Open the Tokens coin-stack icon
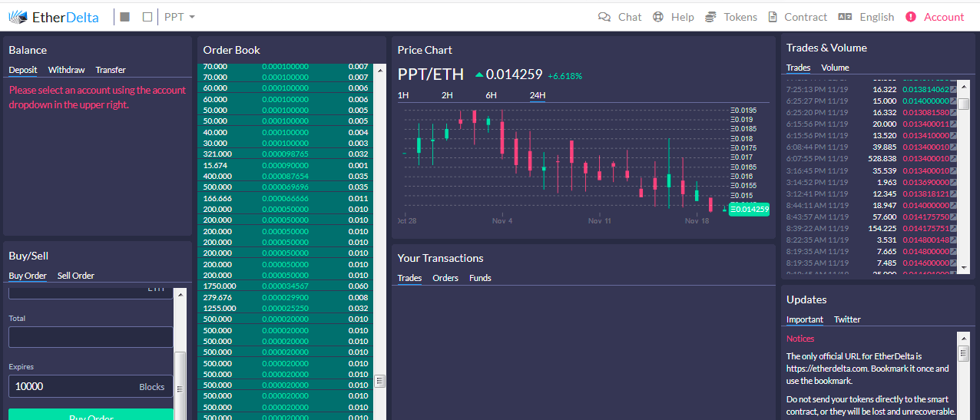 tap(711, 17)
